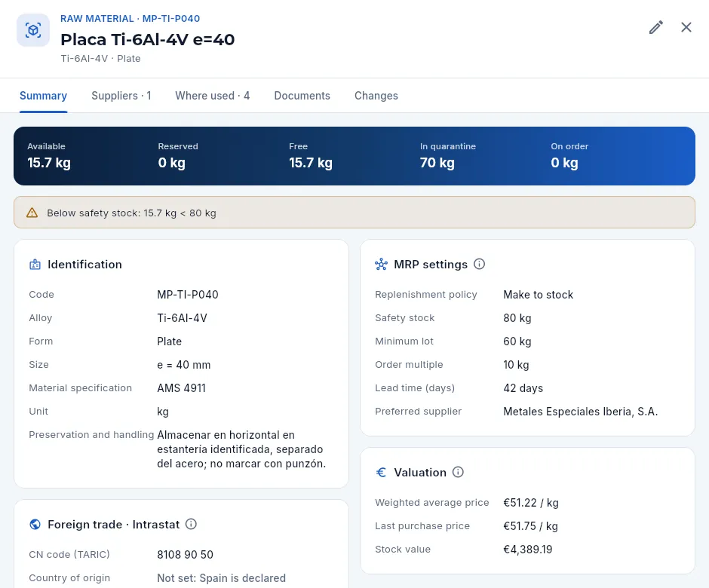
Task: Click the MRP settings network icon
Action: point(381,265)
